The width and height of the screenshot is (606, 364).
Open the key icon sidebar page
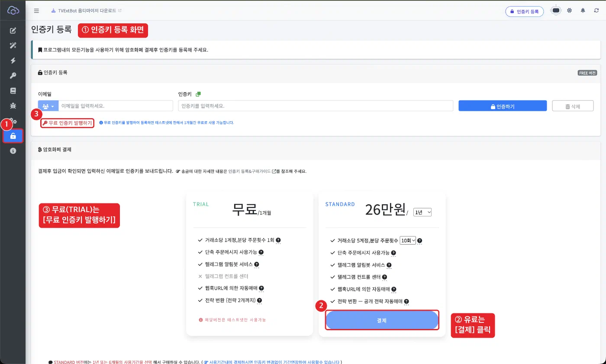click(x=13, y=76)
